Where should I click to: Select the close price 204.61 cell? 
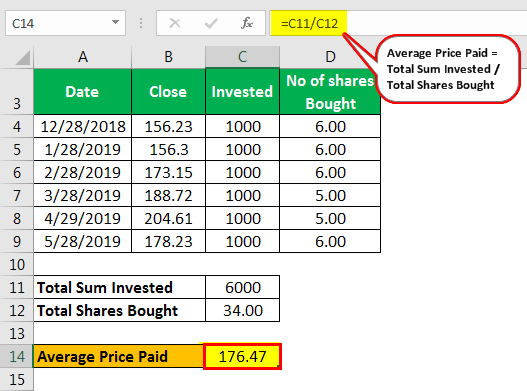(168, 219)
